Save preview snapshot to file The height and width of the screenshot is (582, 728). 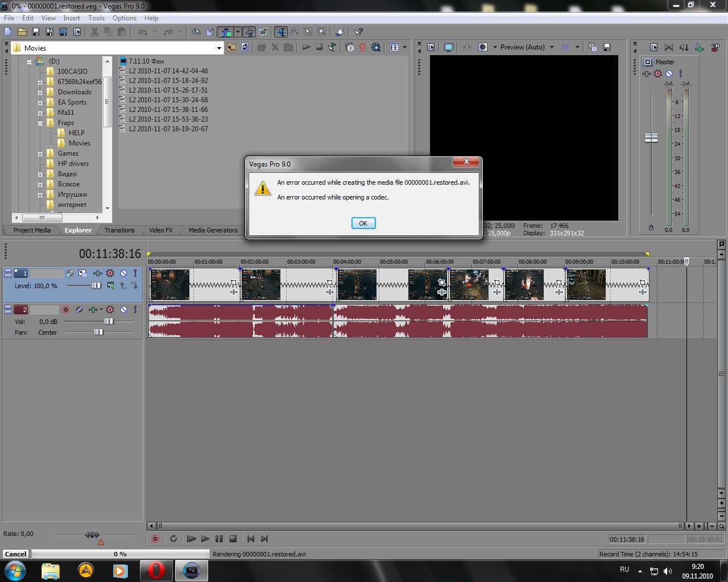[606, 47]
